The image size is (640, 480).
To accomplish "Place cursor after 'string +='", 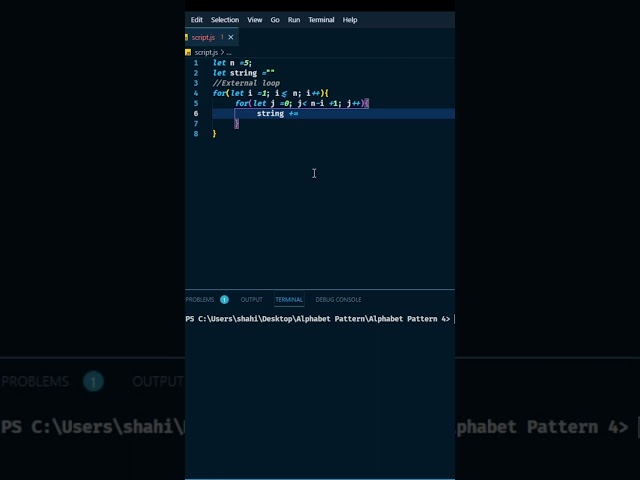I will 300,113.
